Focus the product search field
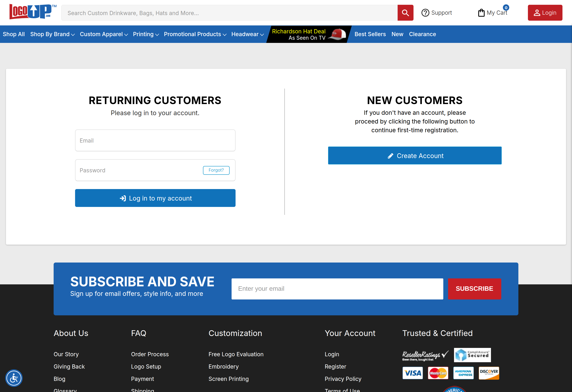 coord(229,13)
